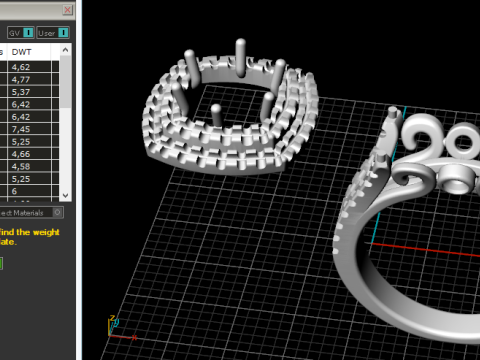
Task: Click the Materials button icon
Action: (x=57, y=212)
